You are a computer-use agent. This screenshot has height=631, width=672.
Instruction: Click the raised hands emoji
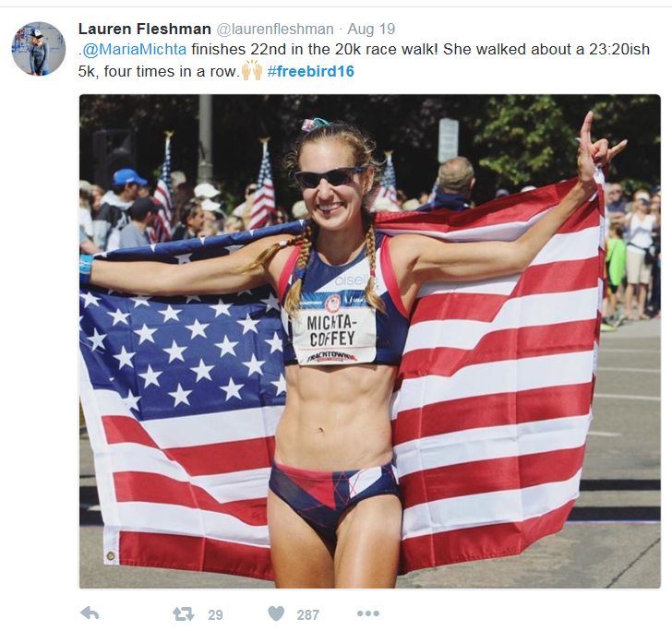[252, 70]
